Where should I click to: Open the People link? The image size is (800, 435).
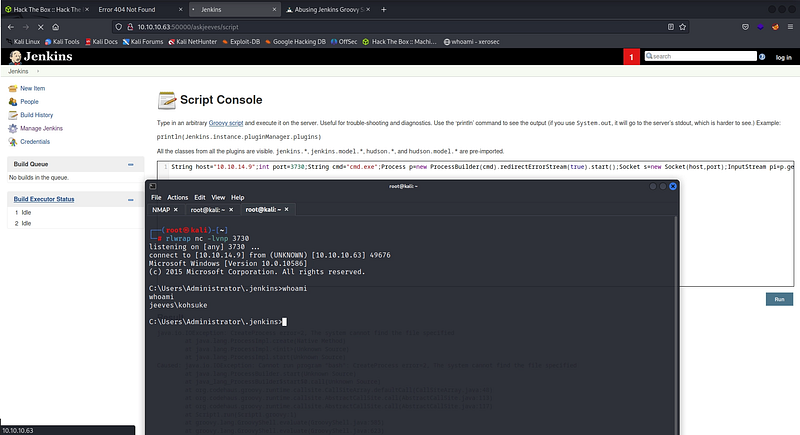tap(30, 101)
